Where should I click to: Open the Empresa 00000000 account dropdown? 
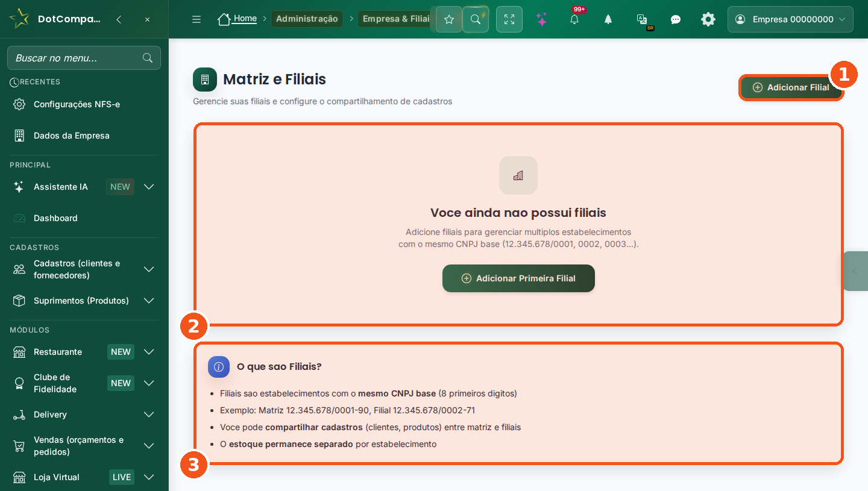click(x=790, y=19)
